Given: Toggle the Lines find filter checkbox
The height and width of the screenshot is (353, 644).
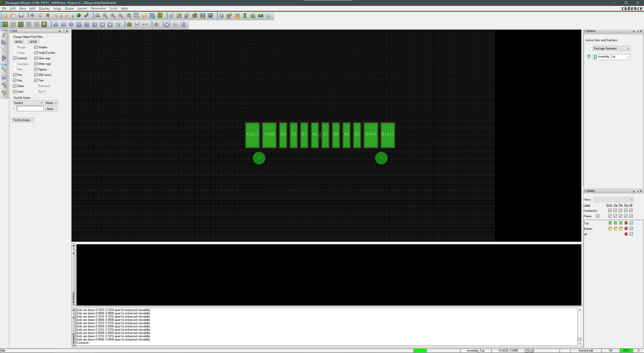Looking at the screenshot, I should 15,91.
